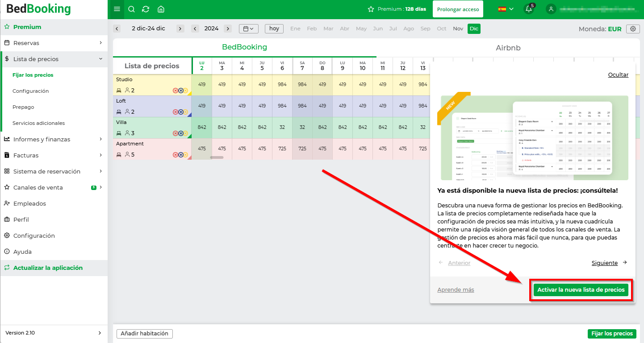This screenshot has height=343, width=644.
Task: Click the bed icon in Apartment row
Action: tap(119, 154)
